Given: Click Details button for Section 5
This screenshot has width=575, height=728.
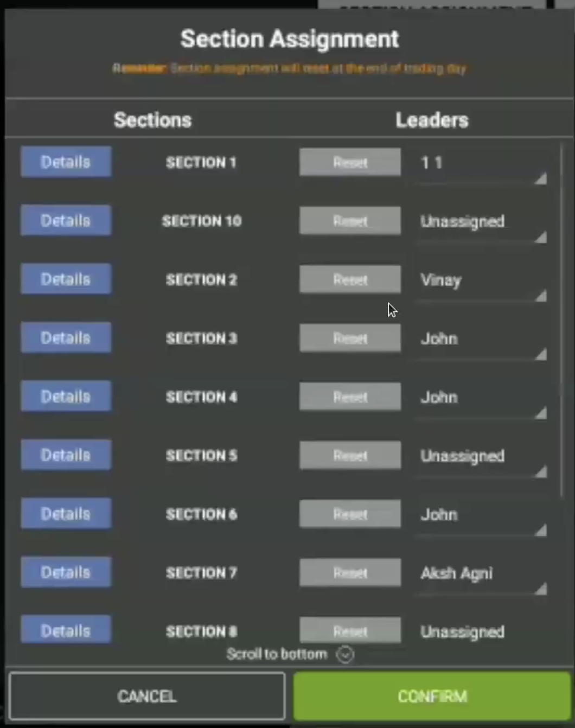Looking at the screenshot, I should click(x=66, y=455).
